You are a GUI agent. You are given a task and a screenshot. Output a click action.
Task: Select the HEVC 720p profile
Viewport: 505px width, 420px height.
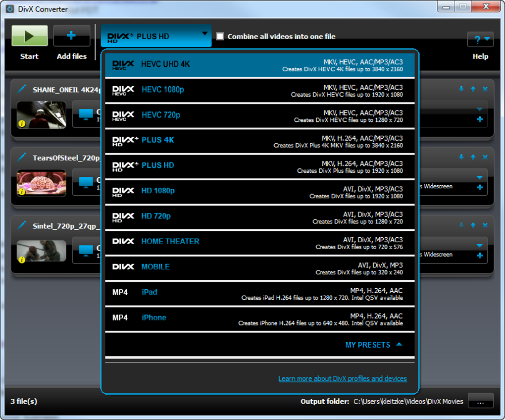(x=259, y=116)
